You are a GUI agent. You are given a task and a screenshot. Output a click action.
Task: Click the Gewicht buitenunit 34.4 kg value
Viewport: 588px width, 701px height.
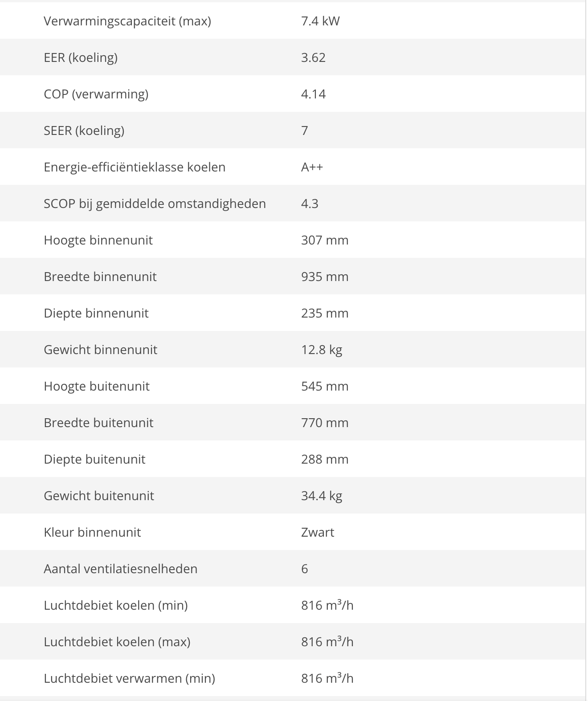coord(322,496)
